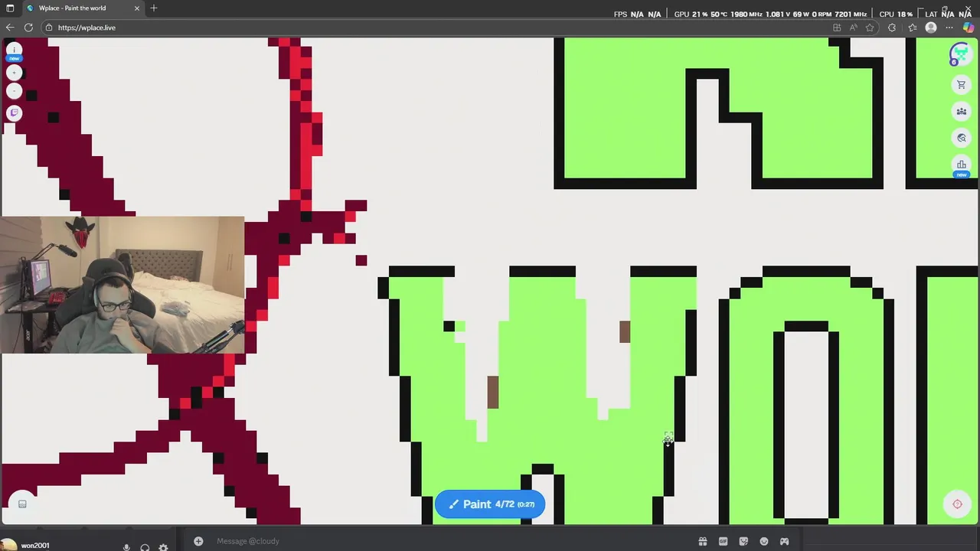
Task: Open the browser Settings and more menu
Action: (949, 28)
